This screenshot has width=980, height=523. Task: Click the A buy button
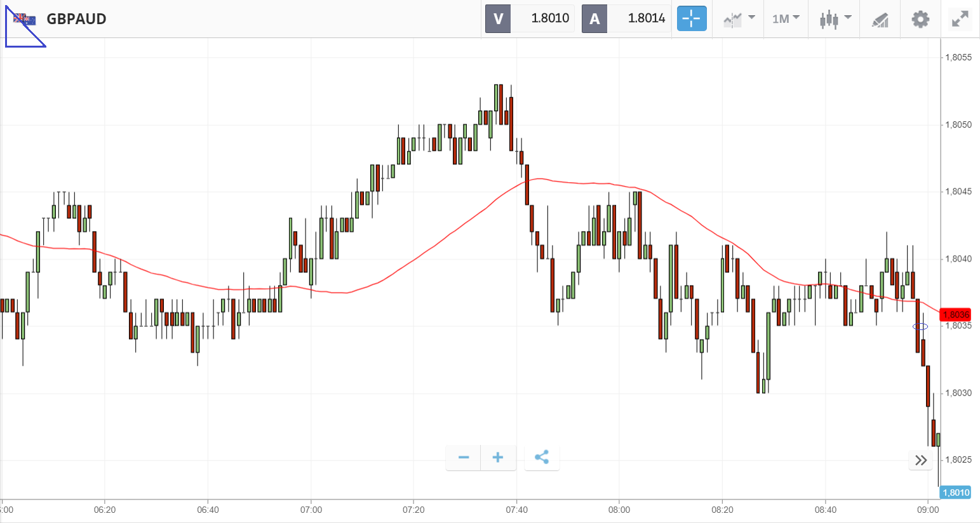tap(594, 19)
